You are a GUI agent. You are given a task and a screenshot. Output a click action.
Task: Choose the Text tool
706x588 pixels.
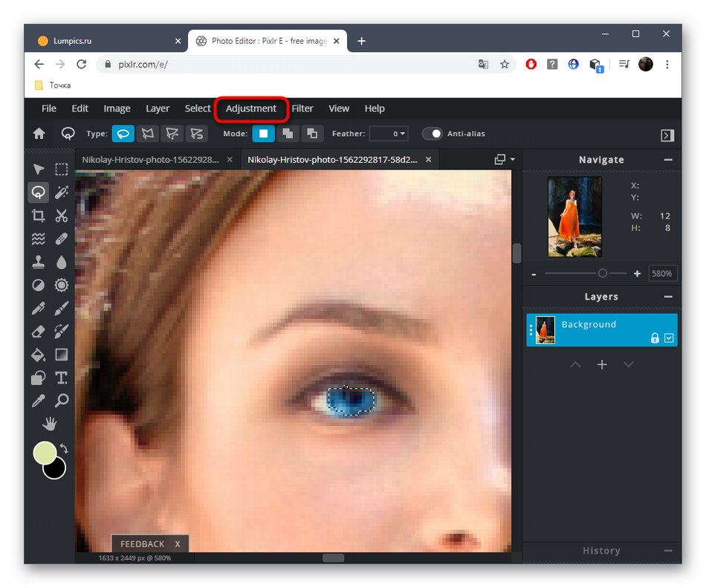[x=62, y=378]
